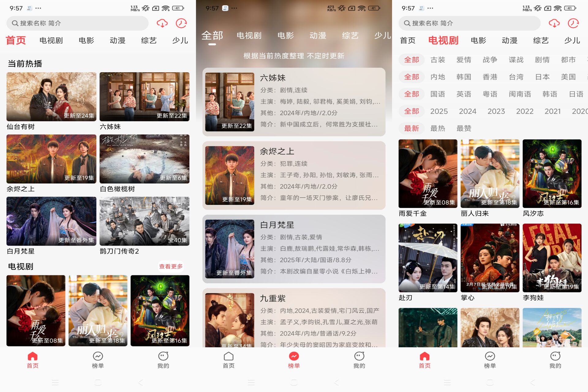Select 最新 sorting option
Screen dimensions: 588x392
tap(412, 128)
